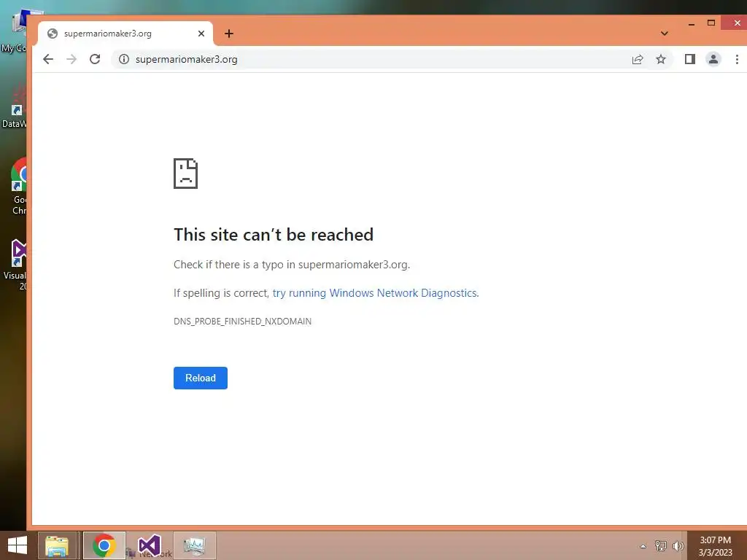The image size is (747, 560).
Task: Select the DataW desktop shortcut
Action: (x=15, y=107)
